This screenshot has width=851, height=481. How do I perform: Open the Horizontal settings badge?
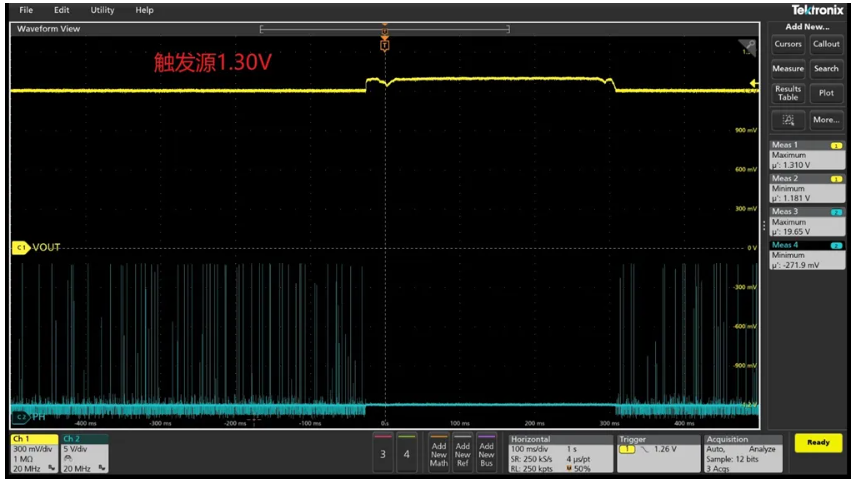click(x=559, y=453)
